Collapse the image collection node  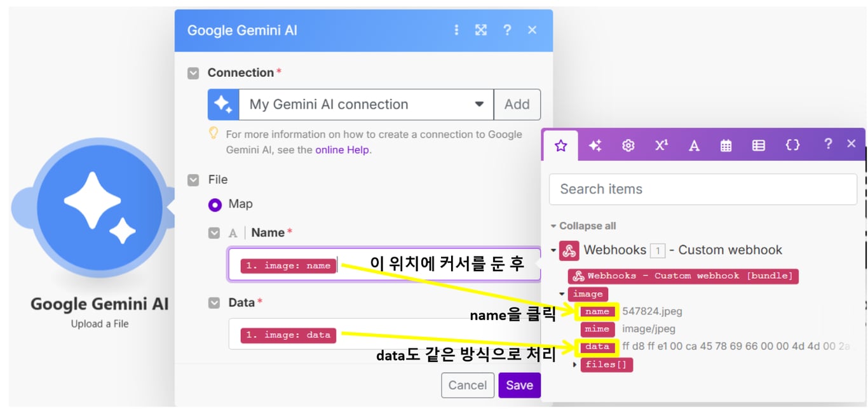562,294
